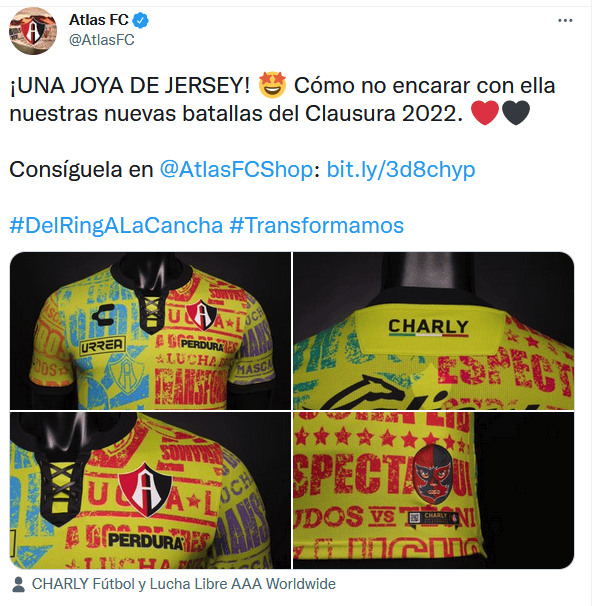Click the blue verified badge
This screenshot has height=606, width=603.
pos(141,20)
